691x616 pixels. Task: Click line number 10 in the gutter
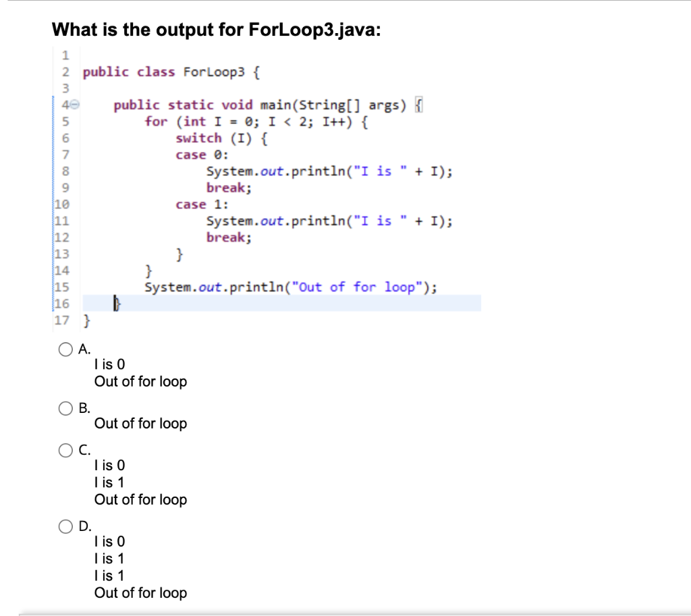coord(61,204)
